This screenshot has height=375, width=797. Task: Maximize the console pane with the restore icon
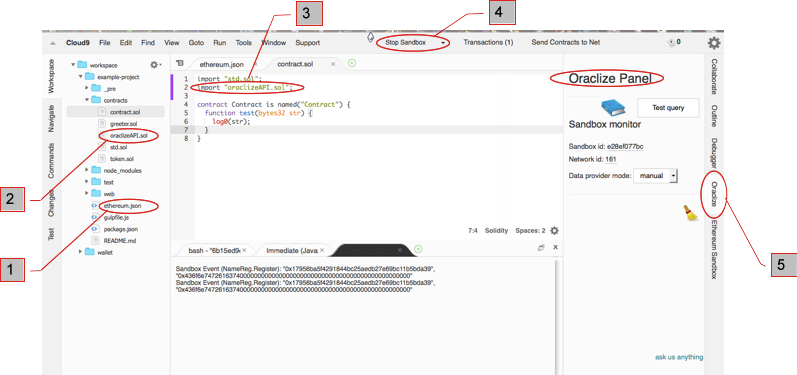click(x=541, y=247)
